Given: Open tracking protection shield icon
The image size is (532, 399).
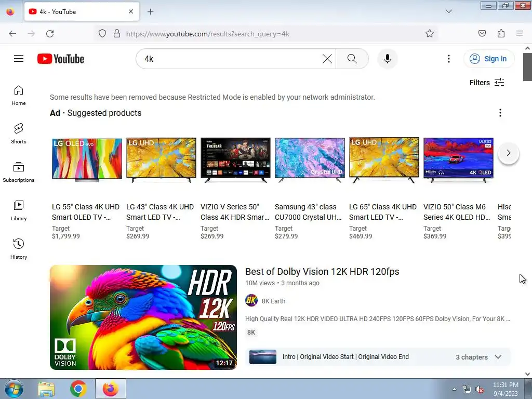Looking at the screenshot, I should (102, 34).
